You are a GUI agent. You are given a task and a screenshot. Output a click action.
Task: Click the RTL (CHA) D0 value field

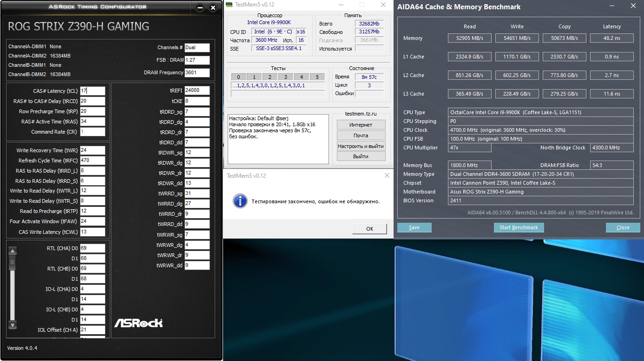click(92, 248)
